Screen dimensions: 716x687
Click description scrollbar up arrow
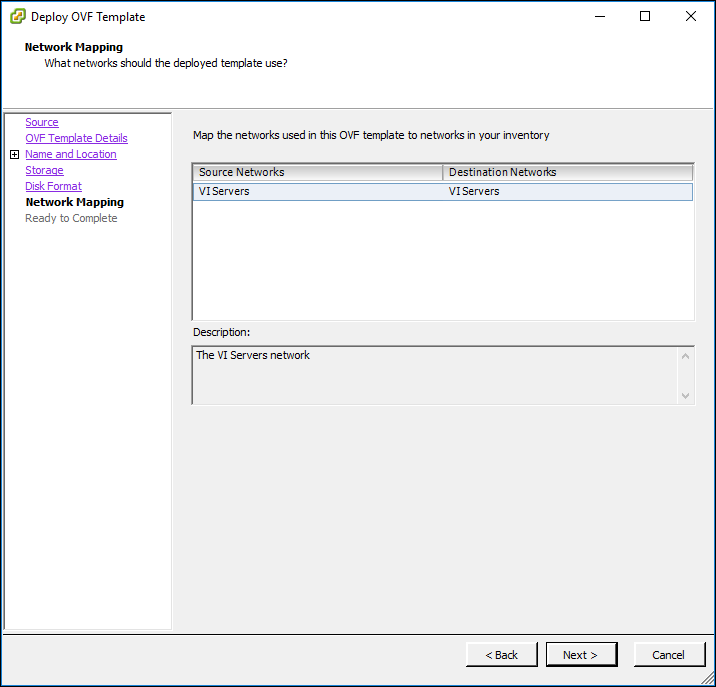coord(685,356)
